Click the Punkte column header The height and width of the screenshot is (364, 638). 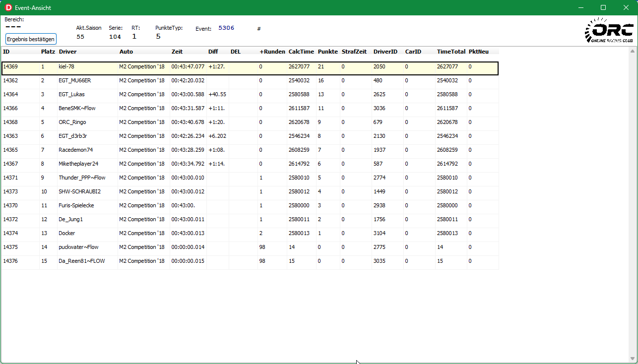pyautogui.click(x=327, y=52)
